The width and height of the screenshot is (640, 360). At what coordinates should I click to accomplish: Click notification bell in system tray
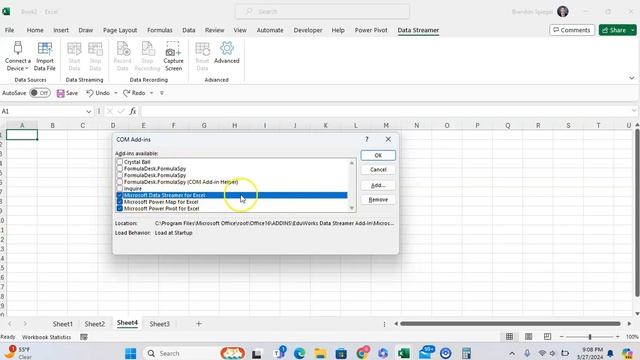point(610,353)
